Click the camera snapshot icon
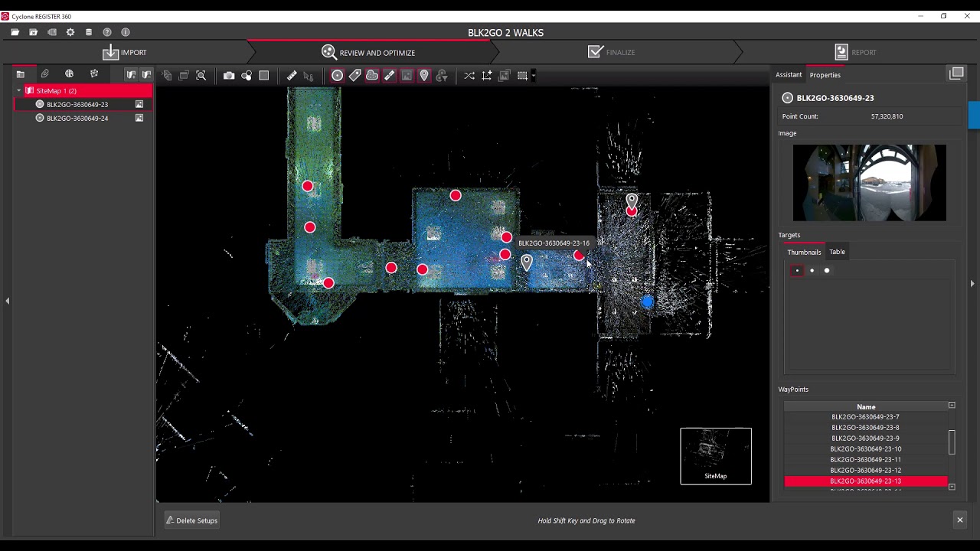 (x=229, y=76)
